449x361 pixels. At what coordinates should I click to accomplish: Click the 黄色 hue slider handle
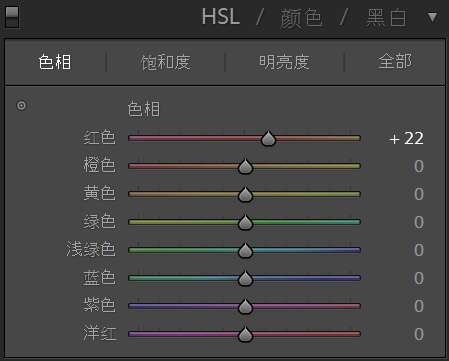click(245, 195)
